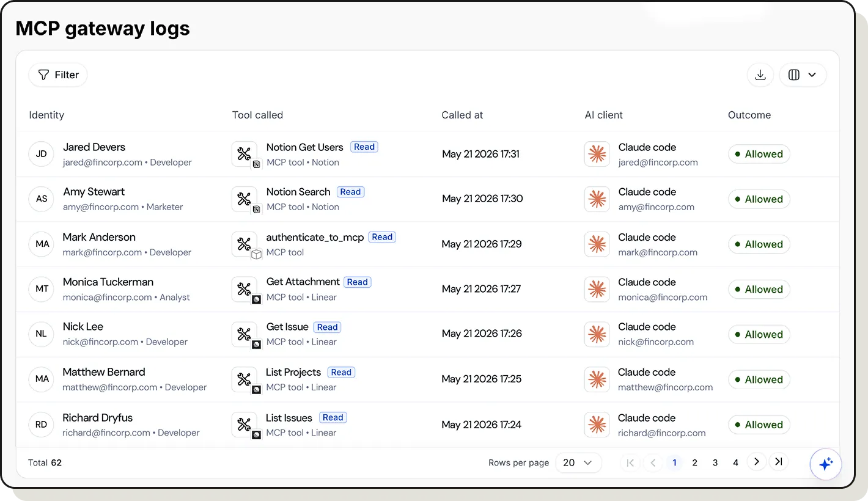868x501 pixels.
Task: Click the NL avatar for Nick Lee
Action: pos(42,334)
